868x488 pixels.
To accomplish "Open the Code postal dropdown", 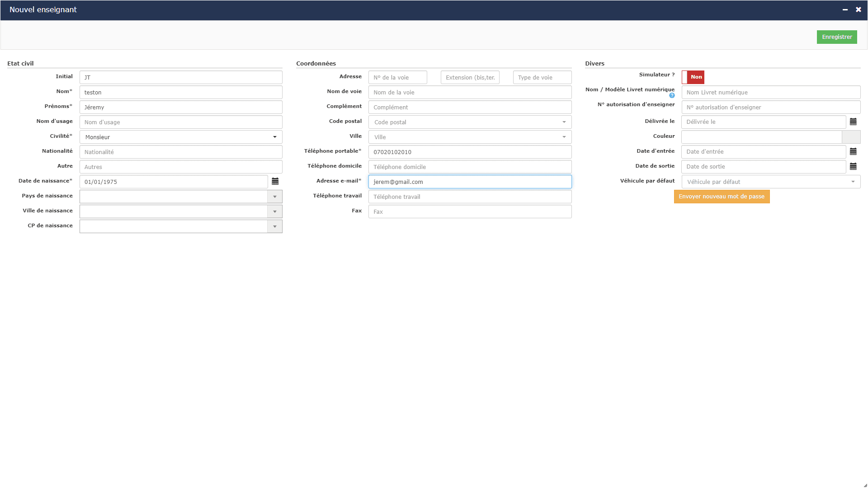I will click(x=470, y=122).
